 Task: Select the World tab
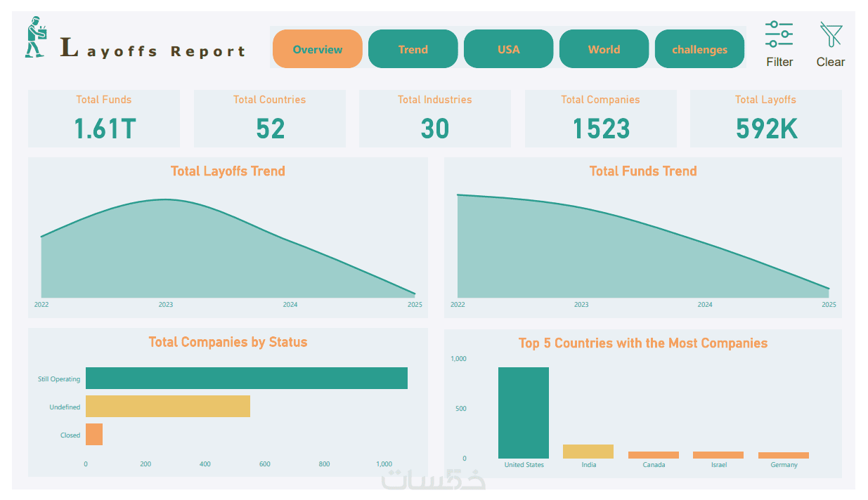tap(604, 49)
